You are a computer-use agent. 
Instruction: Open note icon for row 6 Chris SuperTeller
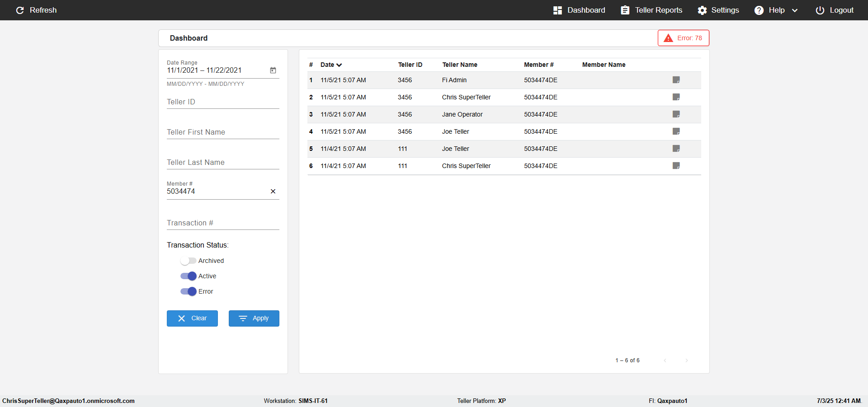[676, 166]
